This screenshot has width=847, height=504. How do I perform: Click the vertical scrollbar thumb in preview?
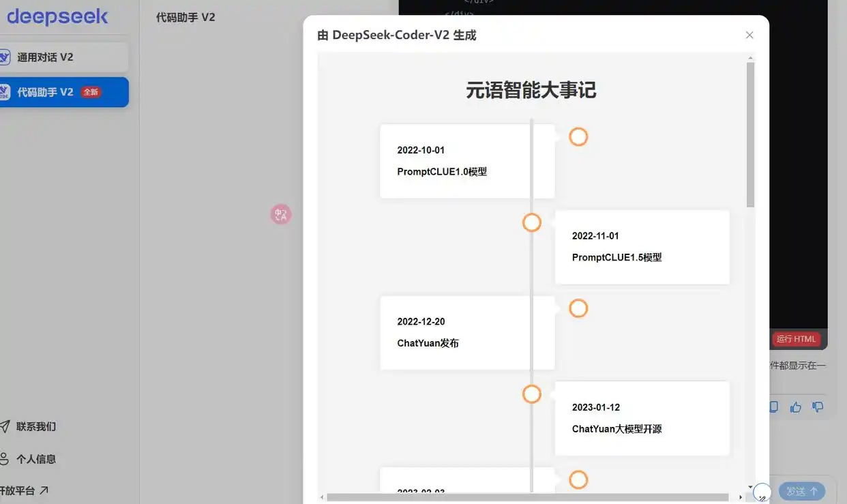coord(750,134)
